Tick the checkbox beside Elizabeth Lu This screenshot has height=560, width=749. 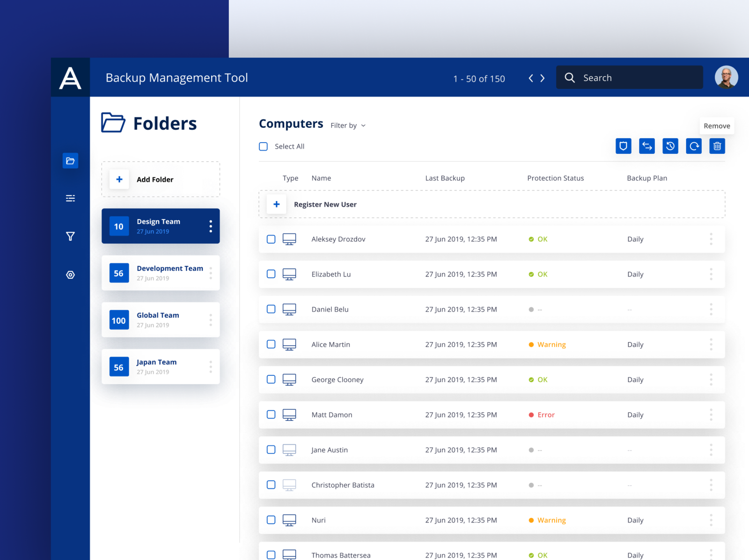[271, 274]
